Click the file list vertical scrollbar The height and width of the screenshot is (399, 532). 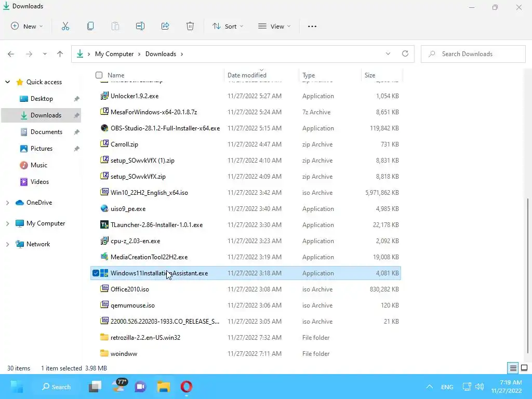528,275
